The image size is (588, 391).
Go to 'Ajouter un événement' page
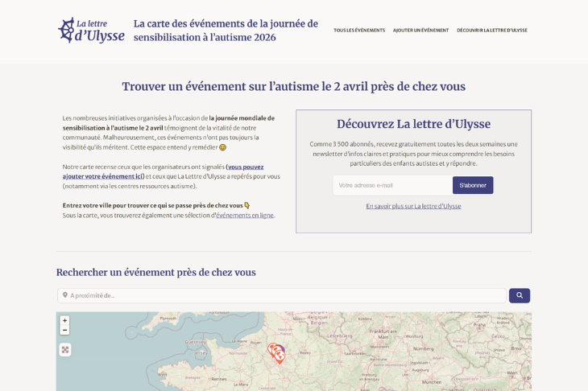420,31
